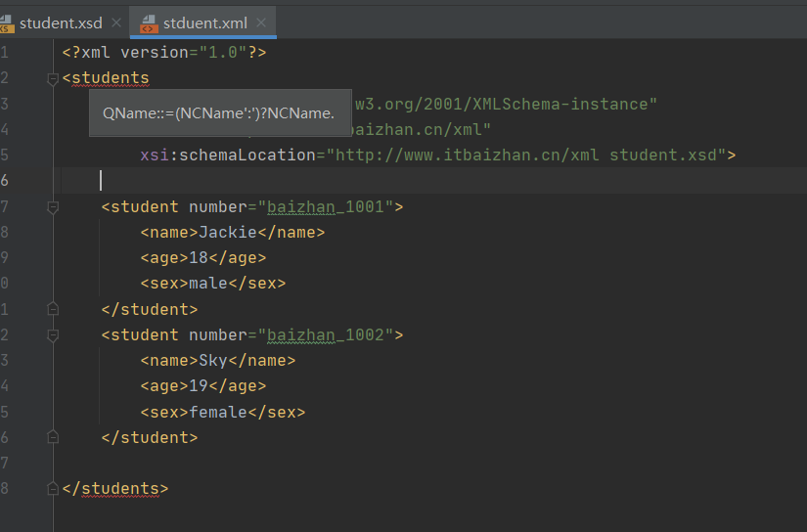Click the itbaizhan.cn/xml namespace value on line 4

pos(421,129)
